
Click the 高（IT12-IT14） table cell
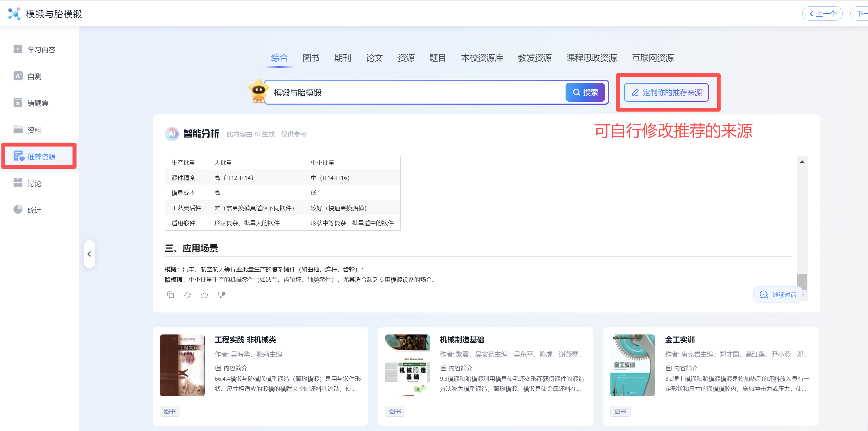256,178
